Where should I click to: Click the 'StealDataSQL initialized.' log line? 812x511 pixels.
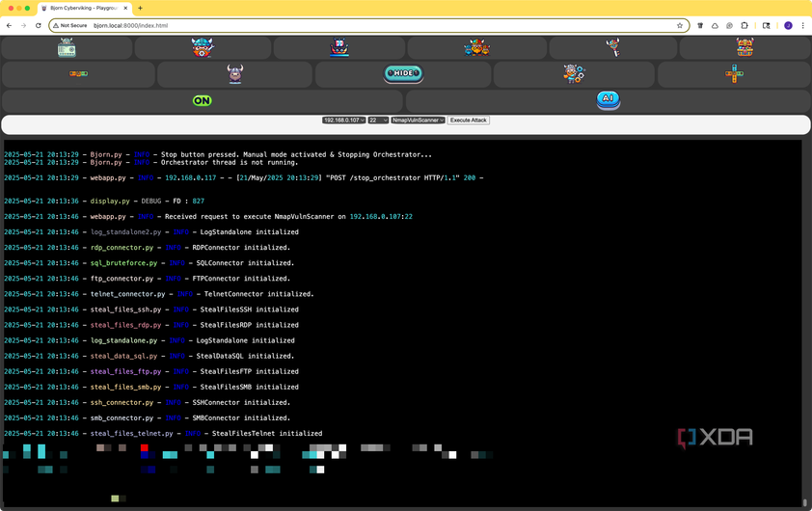tap(149, 356)
